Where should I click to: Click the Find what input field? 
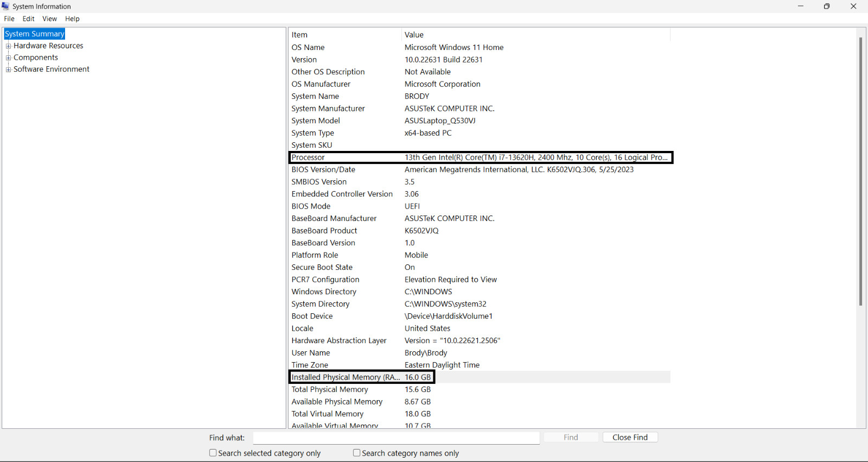[396, 438]
